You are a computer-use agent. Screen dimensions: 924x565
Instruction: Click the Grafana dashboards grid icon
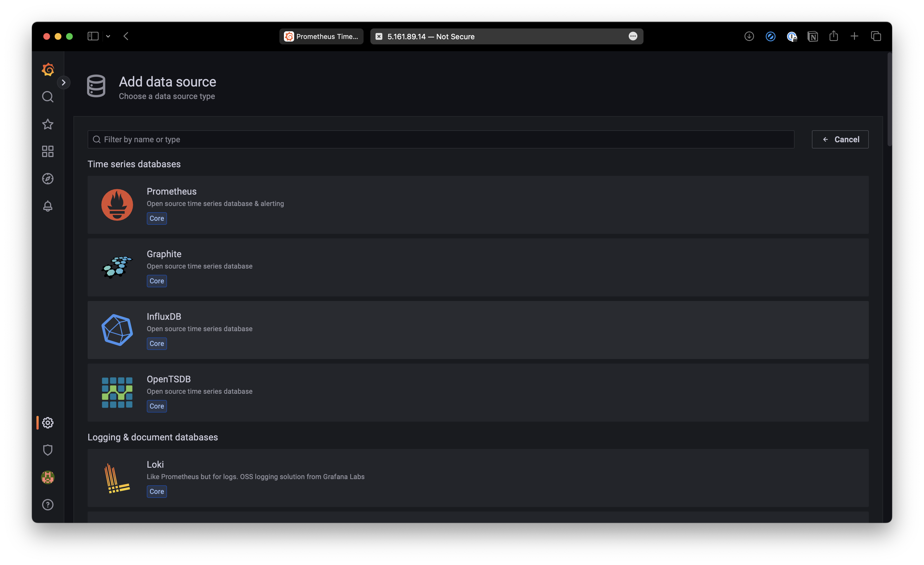tap(47, 150)
